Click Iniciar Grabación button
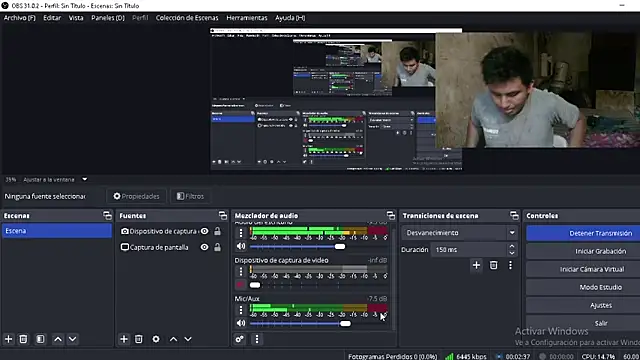Viewport: 640px width, 360px height. coord(583,251)
